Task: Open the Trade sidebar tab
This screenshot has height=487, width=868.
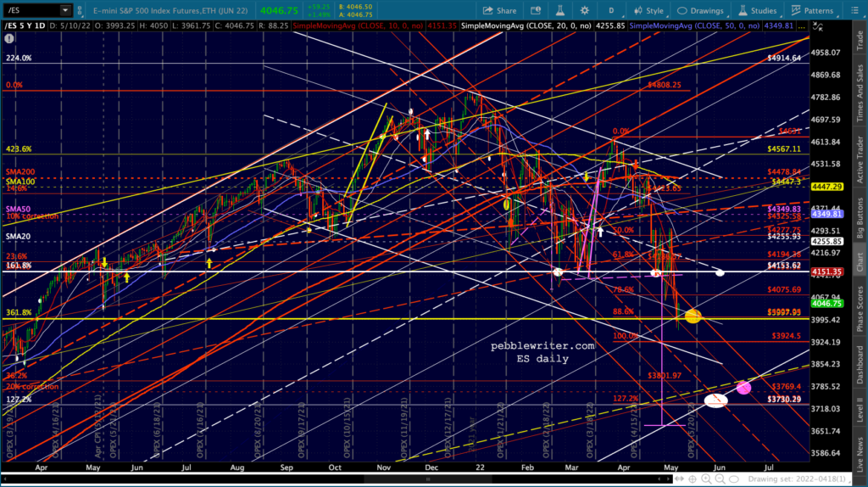Action: pos(860,40)
